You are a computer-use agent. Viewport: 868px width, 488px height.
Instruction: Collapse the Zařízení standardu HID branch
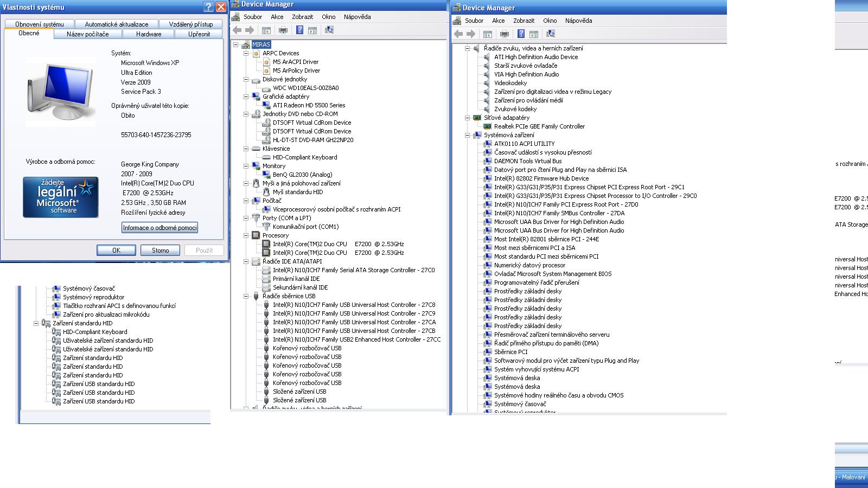point(36,323)
